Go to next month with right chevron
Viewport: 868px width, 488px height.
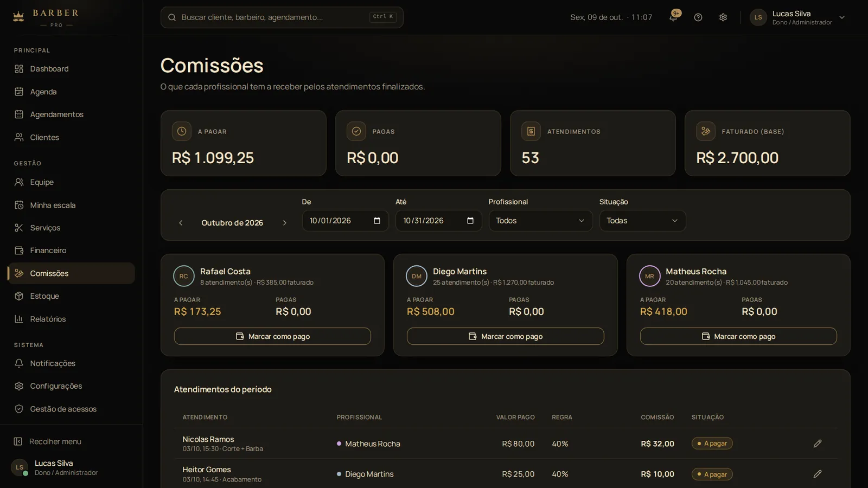coord(284,223)
